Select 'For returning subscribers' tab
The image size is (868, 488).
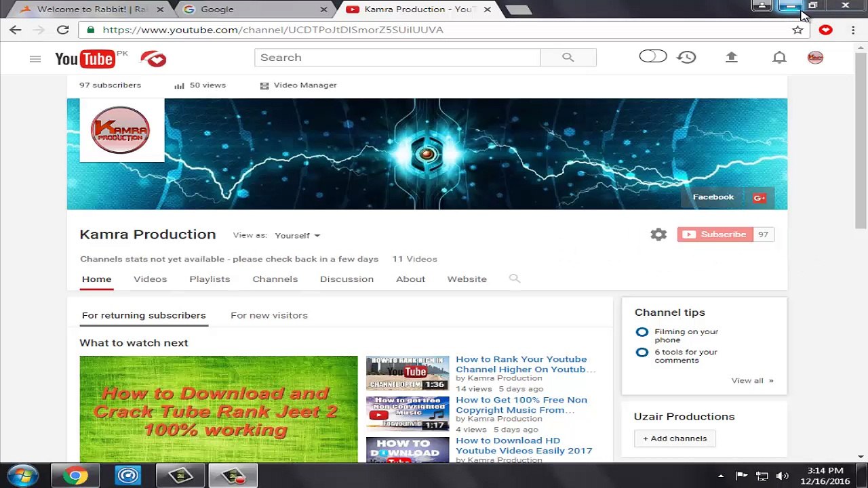pyautogui.click(x=144, y=315)
